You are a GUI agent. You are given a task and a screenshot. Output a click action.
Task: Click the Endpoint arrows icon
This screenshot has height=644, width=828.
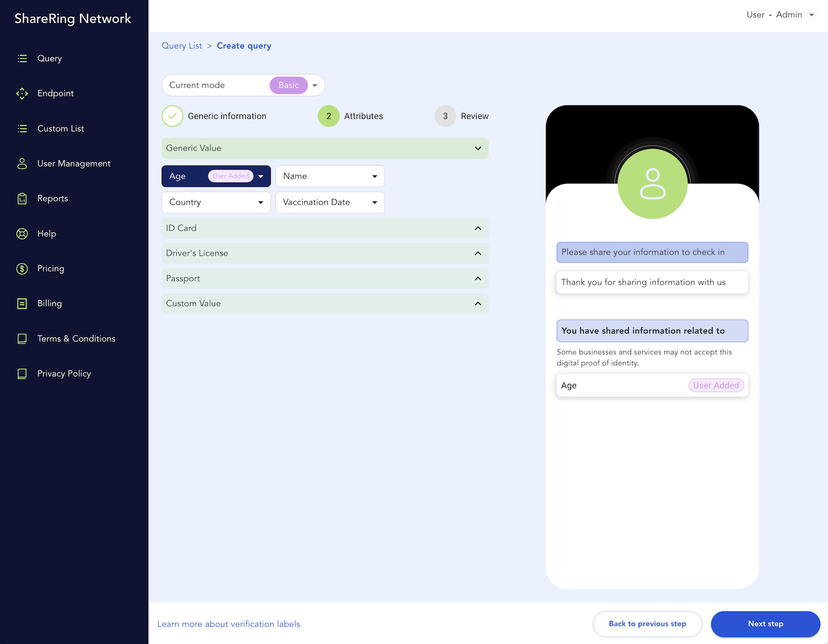pyautogui.click(x=22, y=93)
